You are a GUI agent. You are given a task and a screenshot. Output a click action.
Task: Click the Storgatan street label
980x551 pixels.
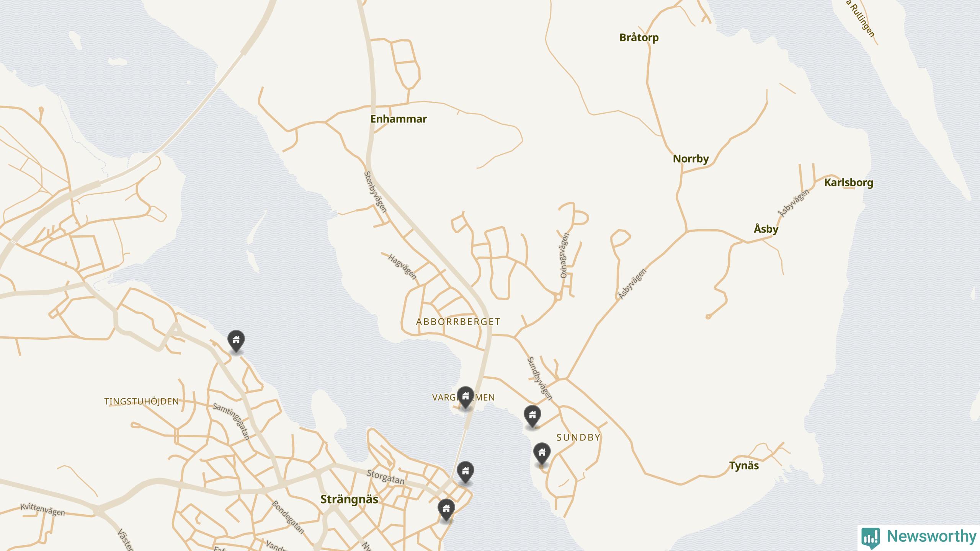coord(385,477)
